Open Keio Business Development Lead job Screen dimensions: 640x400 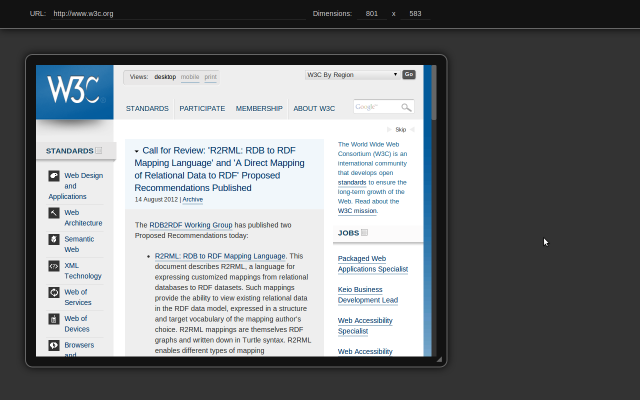(x=368, y=295)
